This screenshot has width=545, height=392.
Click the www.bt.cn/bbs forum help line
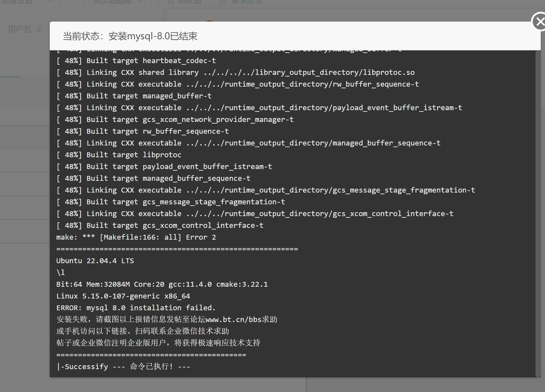[167, 319]
